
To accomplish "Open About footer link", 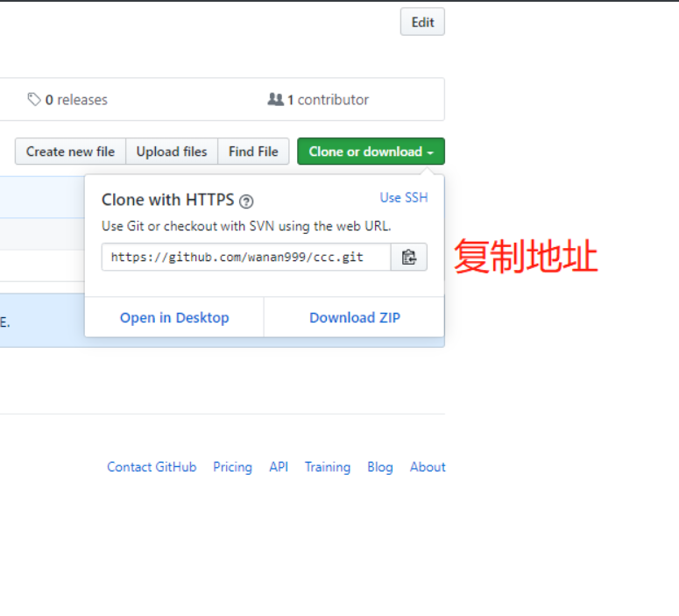I will point(428,467).
